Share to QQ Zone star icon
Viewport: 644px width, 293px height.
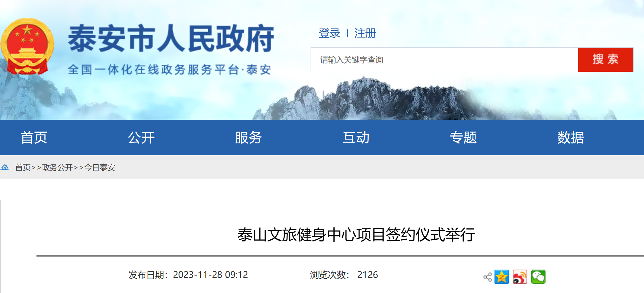coord(502,277)
